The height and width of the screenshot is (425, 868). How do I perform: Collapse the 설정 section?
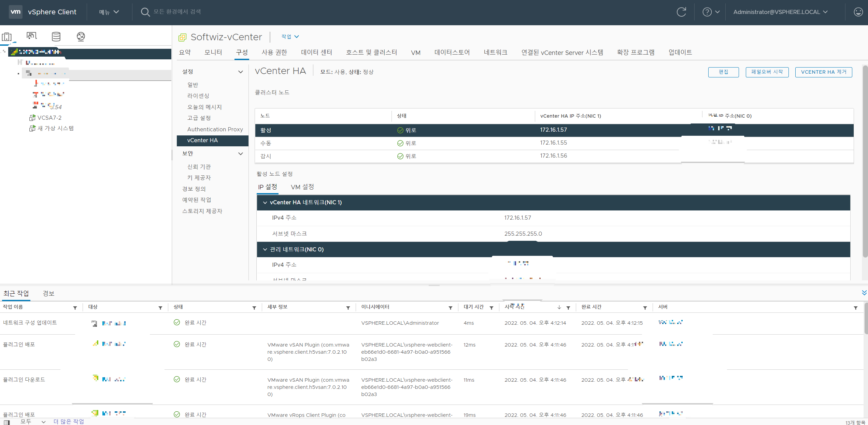pos(240,72)
